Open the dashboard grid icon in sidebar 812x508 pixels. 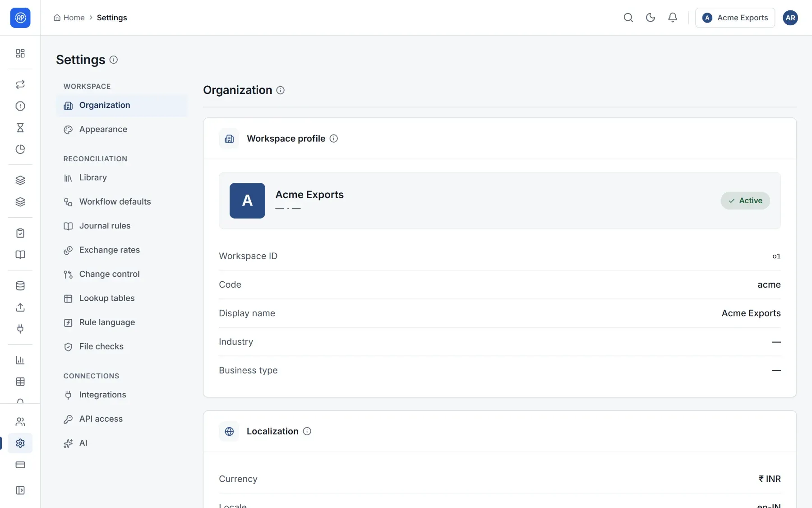click(x=20, y=53)
